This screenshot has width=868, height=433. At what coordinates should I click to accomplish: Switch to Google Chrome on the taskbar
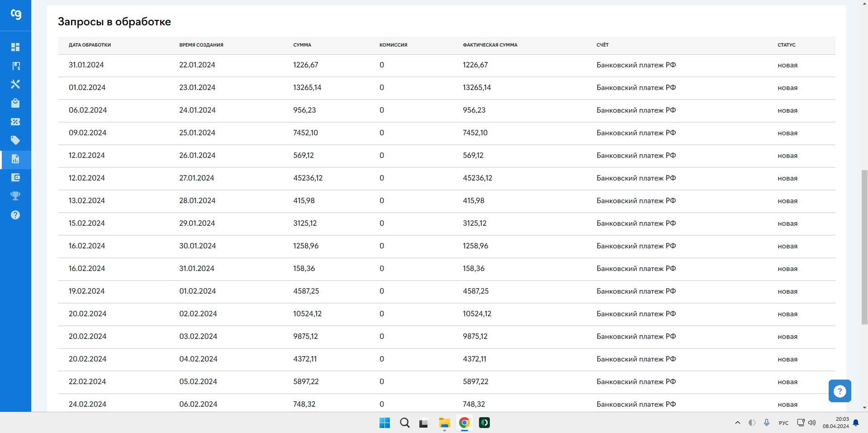464,423
